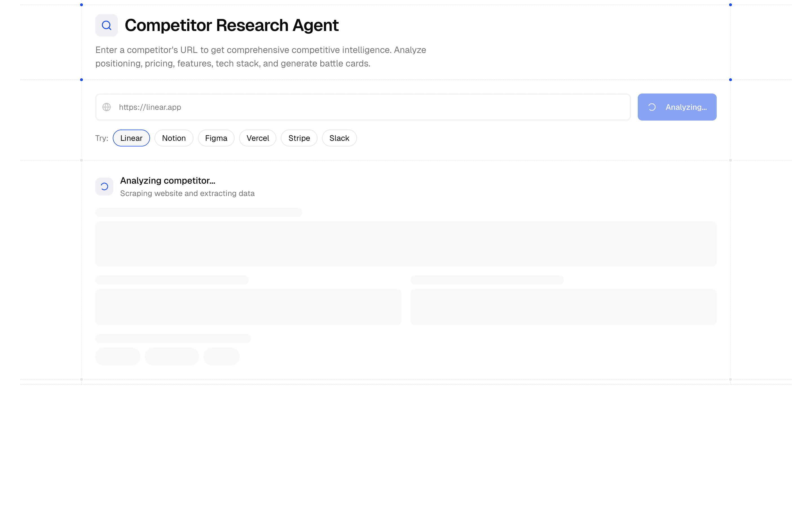Click the globe icon in the URL field
Image resolution: width=812 pixels, height=507 pixels.
point(107,107)
